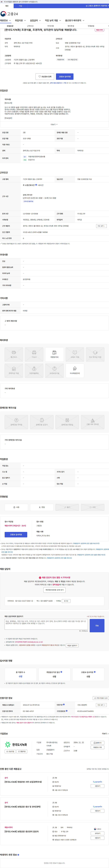
Task: Click the 한국도시녹화 company logo
Action: (16, 745)
